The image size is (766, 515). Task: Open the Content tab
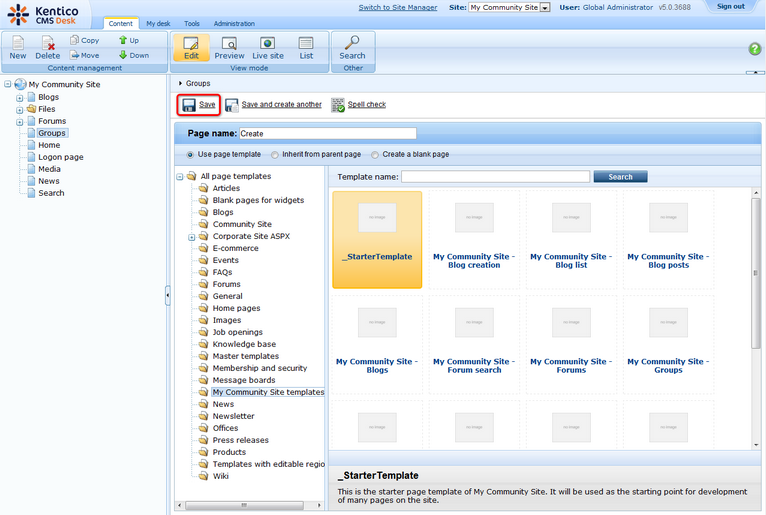[x=121, y=23]
